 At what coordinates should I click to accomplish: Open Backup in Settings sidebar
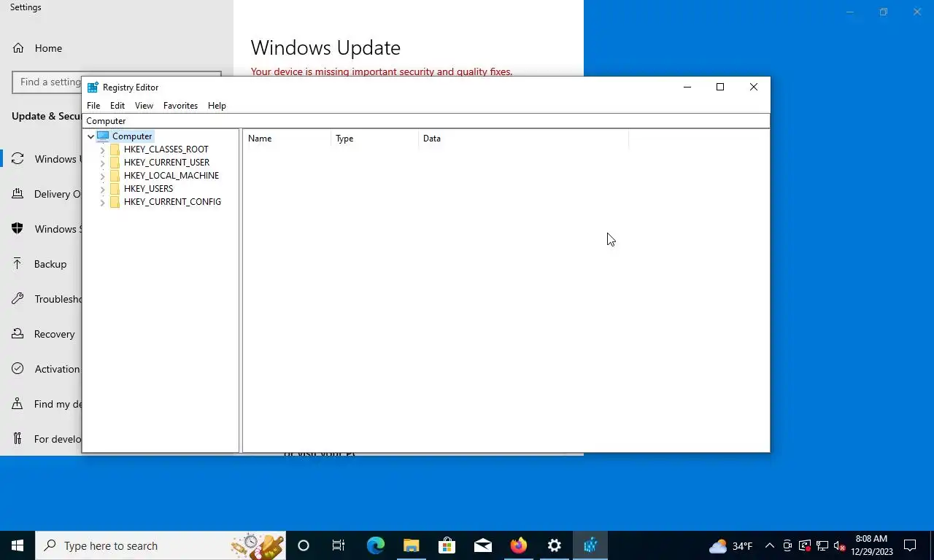50,264
